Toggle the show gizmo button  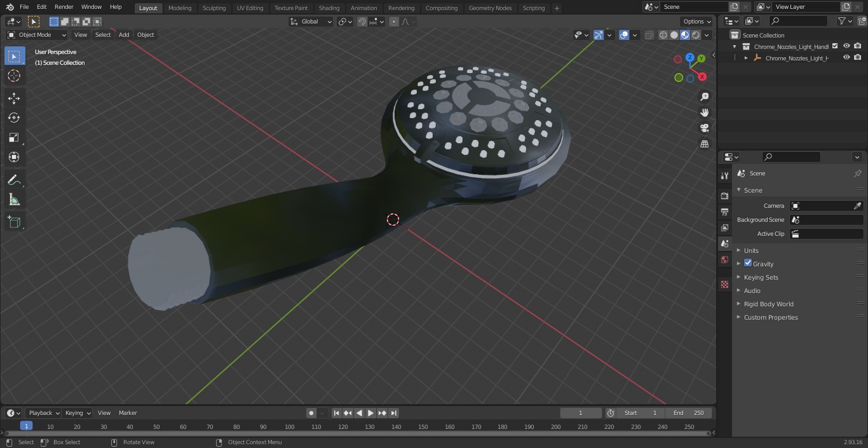click(x=599, y=35)
